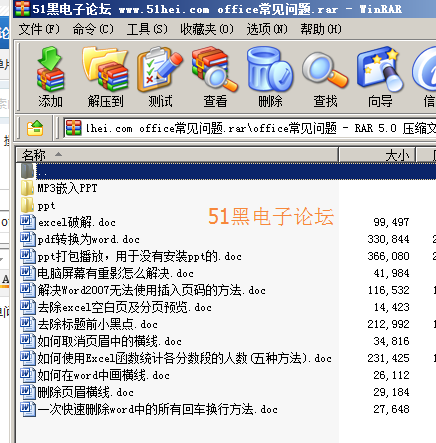The height and width of the screenshot is (443, 436).
Task: Click the doc icon of 如何取消页眉中的横线.doc
Action: (28, 341)
